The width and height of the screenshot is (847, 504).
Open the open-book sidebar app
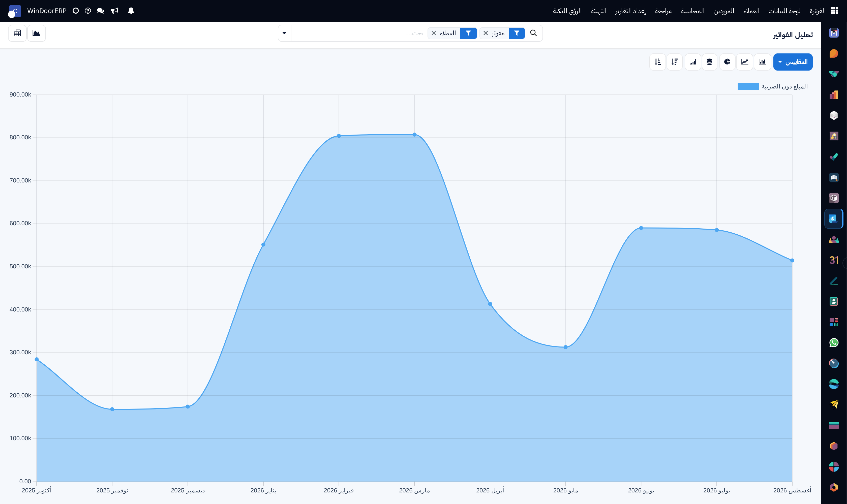click(834, 177)
